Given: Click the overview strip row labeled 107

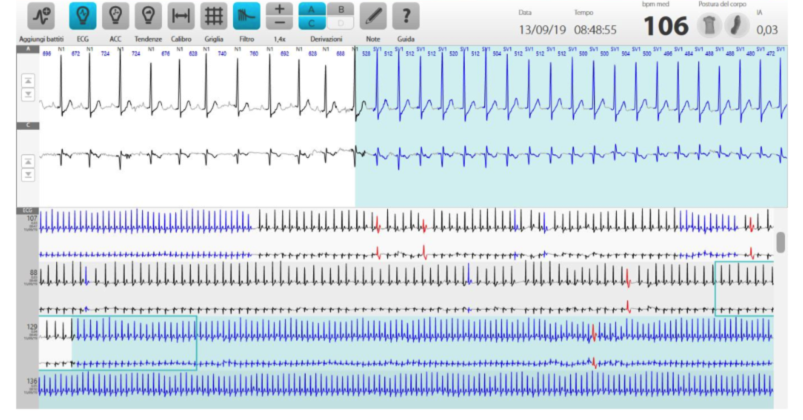Looking at the screenshot, I should click(x=406, y=235).
